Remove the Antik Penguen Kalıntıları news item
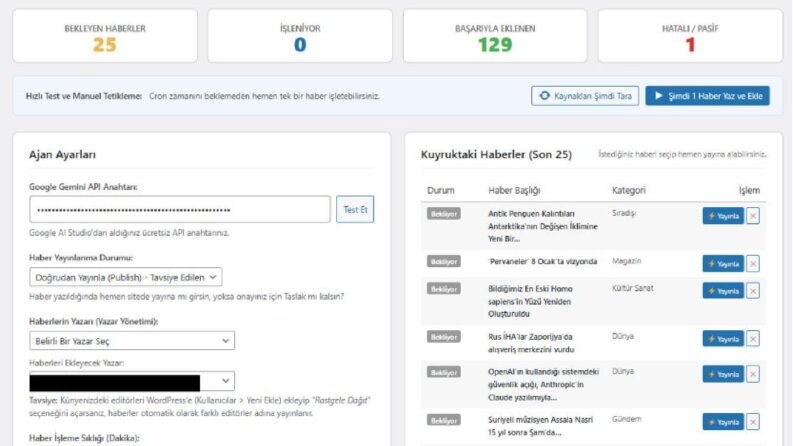793x446 pixels. 753,216
